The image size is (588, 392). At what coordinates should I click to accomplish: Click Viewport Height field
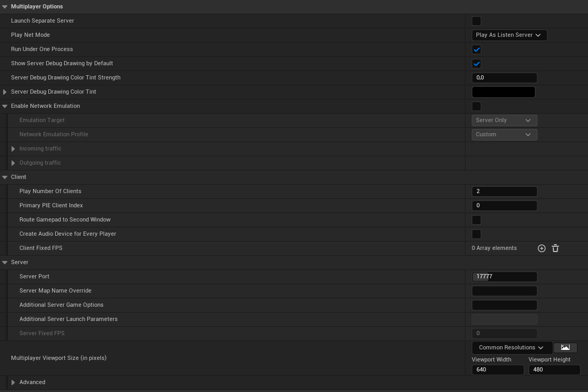554,369
